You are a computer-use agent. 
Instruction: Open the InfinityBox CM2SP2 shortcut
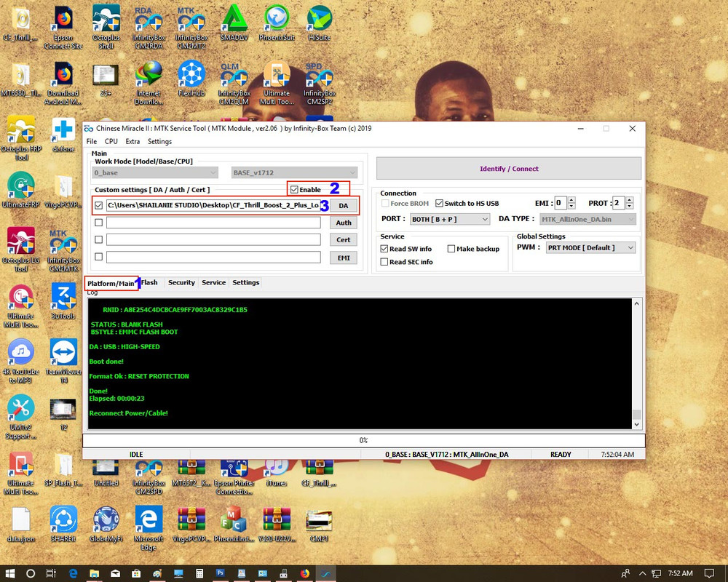point(320,83)
